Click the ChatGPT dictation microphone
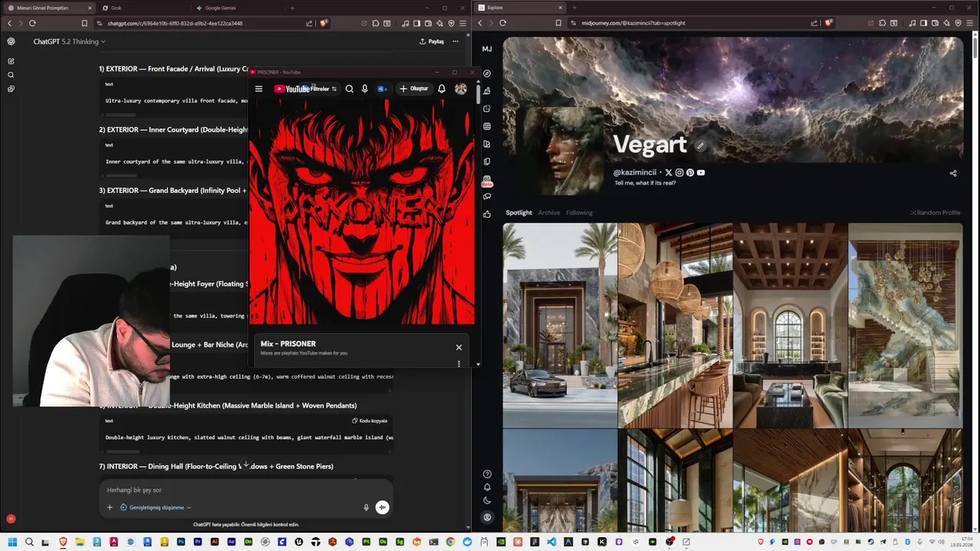The width and height of the screenshot is (980, 551). coord(366,507)
